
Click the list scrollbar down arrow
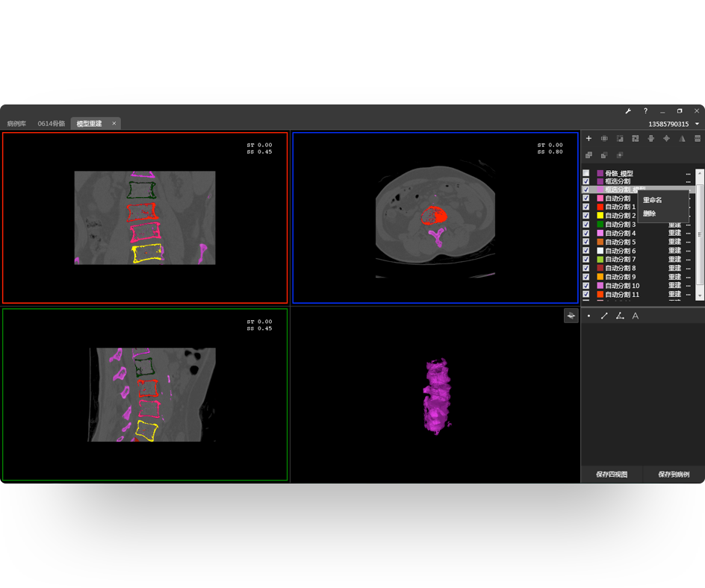pyautogui.click(x=700, y=295)
